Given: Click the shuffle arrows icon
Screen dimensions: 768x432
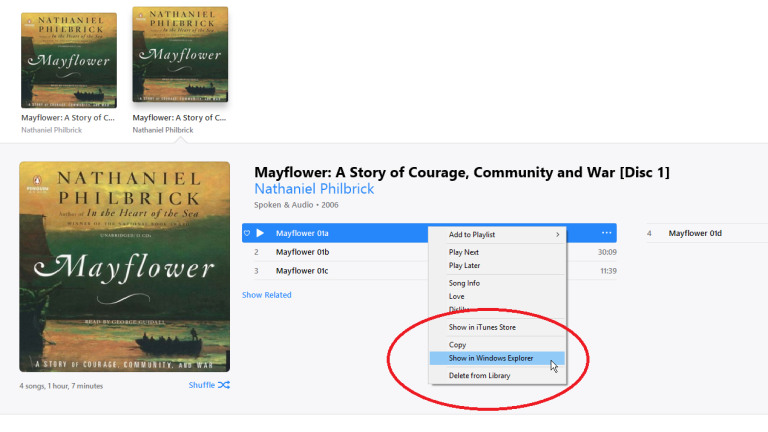Looking at the screenshot, I should tap(224, 385).
